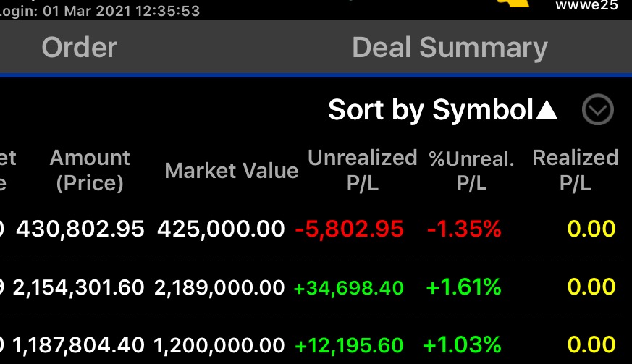
Task: Tap the 430,802.95 amount cell
Action: click(80, 229)
